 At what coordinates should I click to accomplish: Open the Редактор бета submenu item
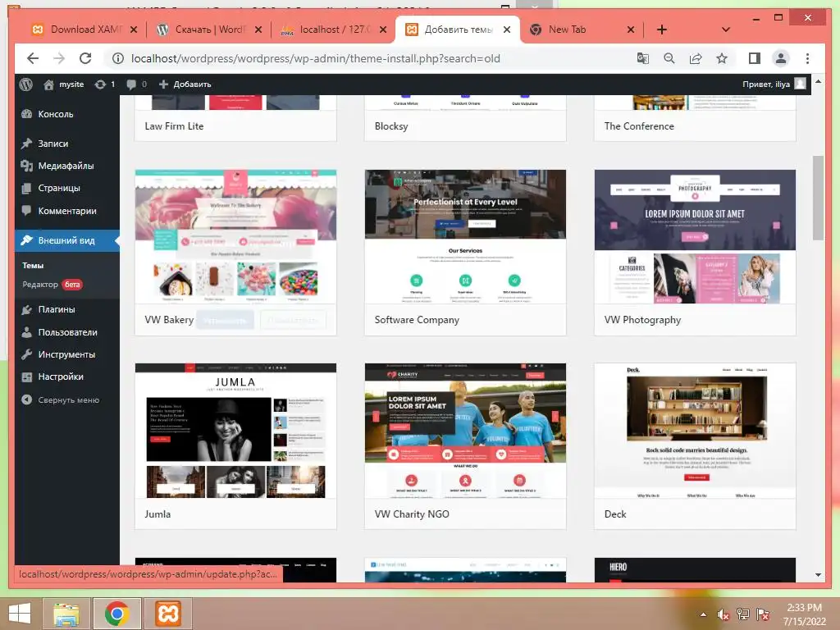coord(52,285)
